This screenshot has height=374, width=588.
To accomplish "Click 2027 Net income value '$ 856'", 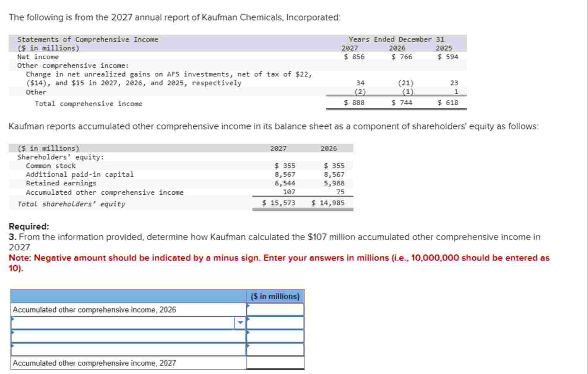I will [354, 57].
